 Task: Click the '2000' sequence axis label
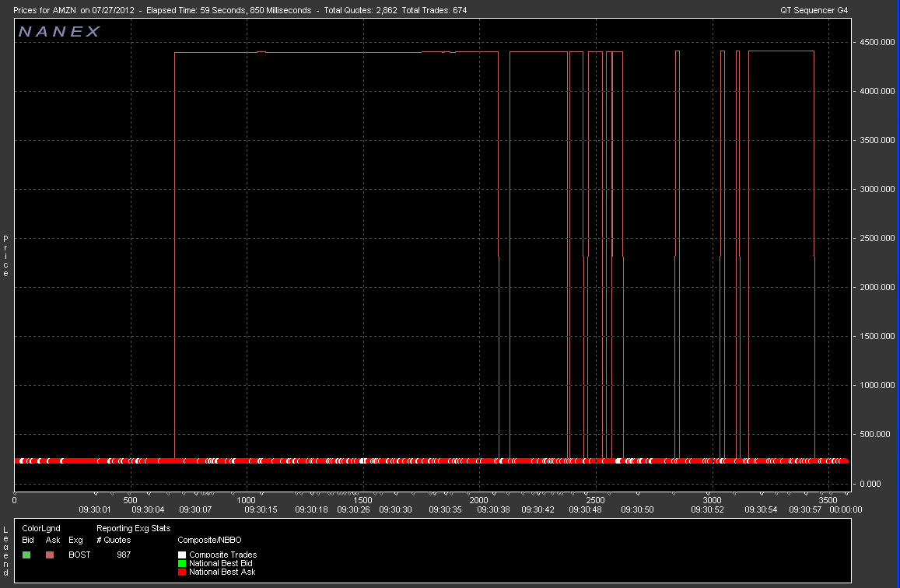[478, 500]
